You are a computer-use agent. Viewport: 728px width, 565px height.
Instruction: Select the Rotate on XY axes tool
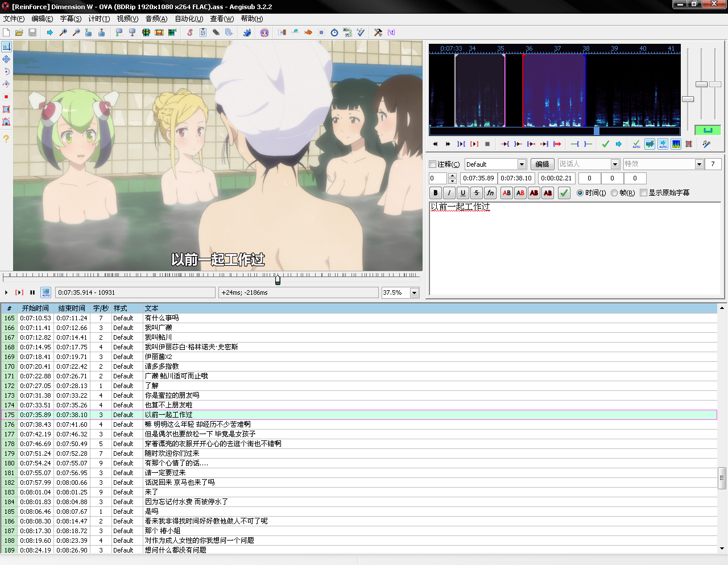pyautogui.click(x=6, y=84)
